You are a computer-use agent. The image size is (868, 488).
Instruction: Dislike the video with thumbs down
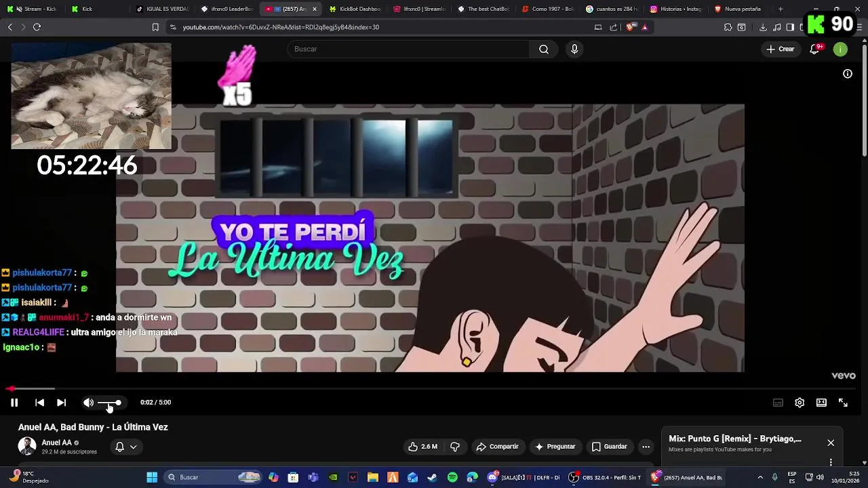click(x=455, y=447)
